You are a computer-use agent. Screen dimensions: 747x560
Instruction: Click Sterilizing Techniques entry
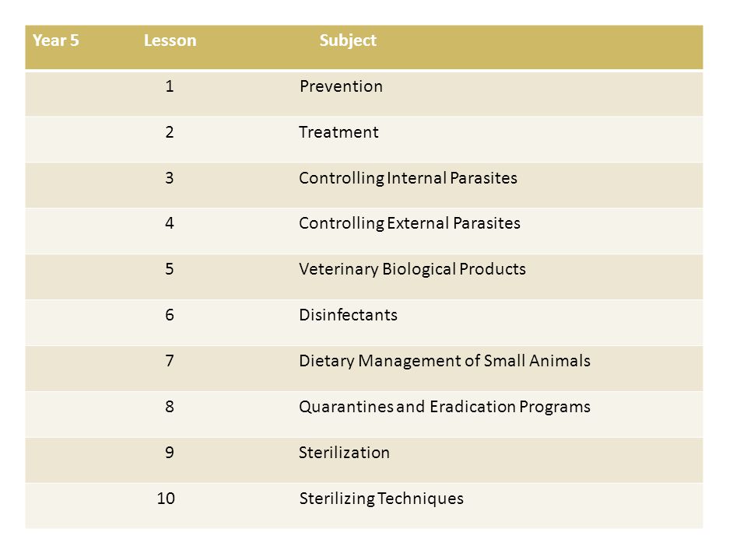click(x=381, y=499)
